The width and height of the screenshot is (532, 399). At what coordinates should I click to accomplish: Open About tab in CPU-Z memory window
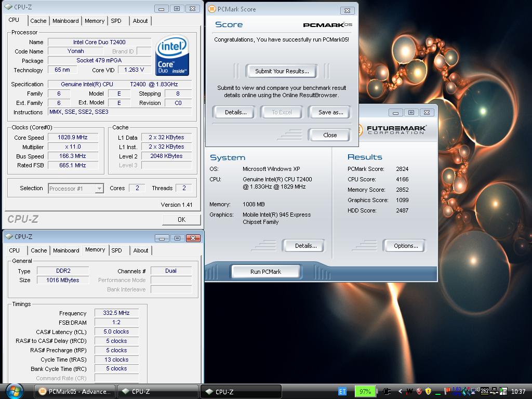click(141, 250)
